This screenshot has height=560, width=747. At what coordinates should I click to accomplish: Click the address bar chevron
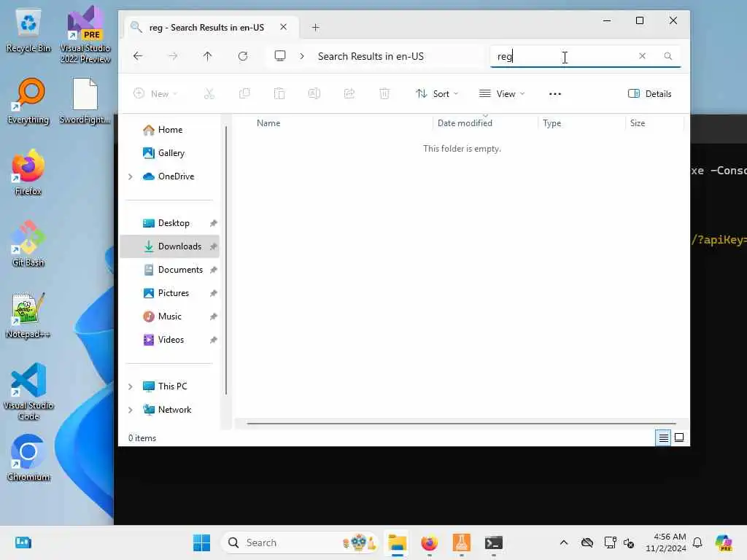point(302,56)
